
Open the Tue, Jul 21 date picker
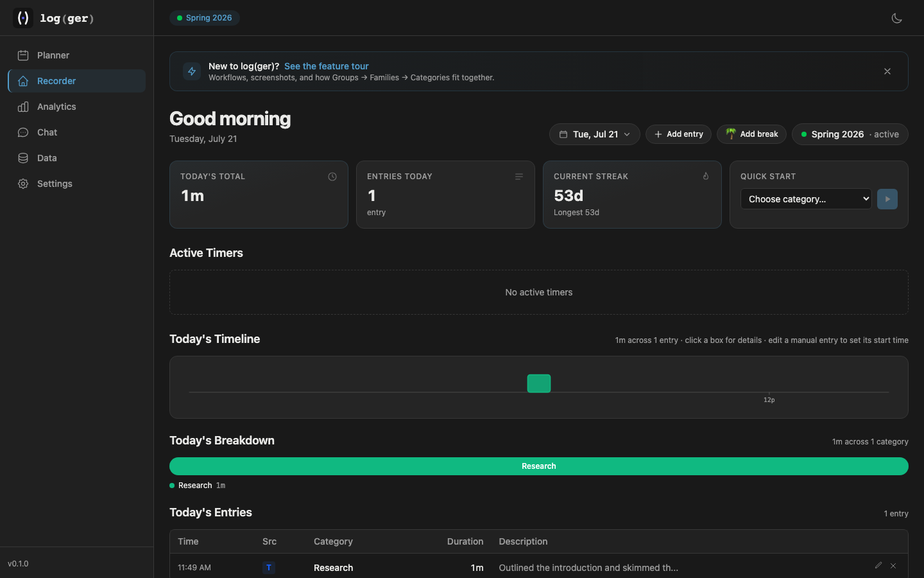tap(595, 134)
